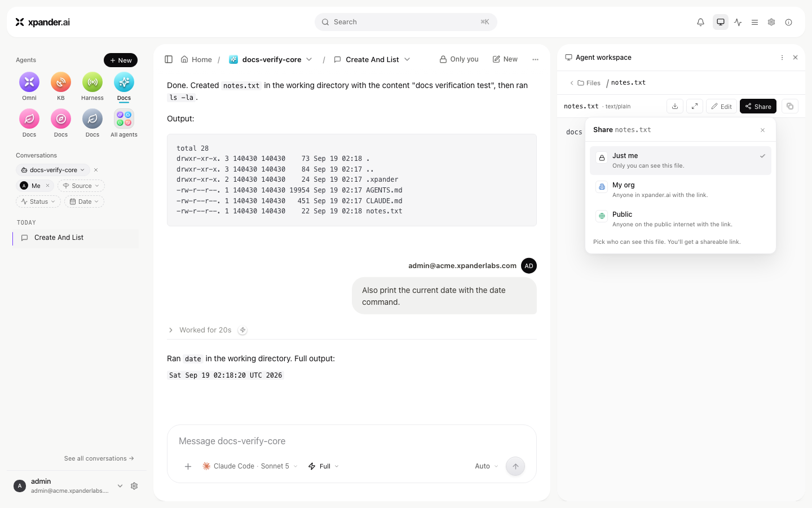Click Only you visibility button
812x508 pixels.
click(459, 59)
